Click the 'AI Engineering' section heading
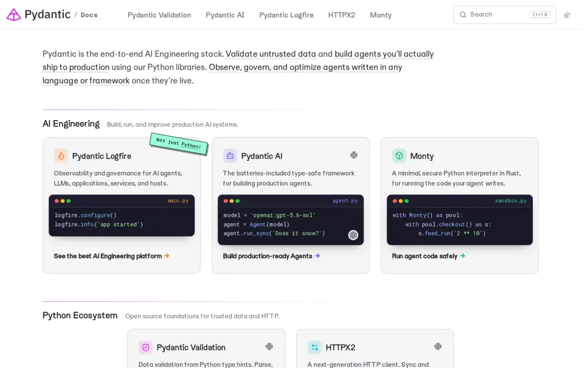This screenshot has width=588, height=368. point(71,124)
